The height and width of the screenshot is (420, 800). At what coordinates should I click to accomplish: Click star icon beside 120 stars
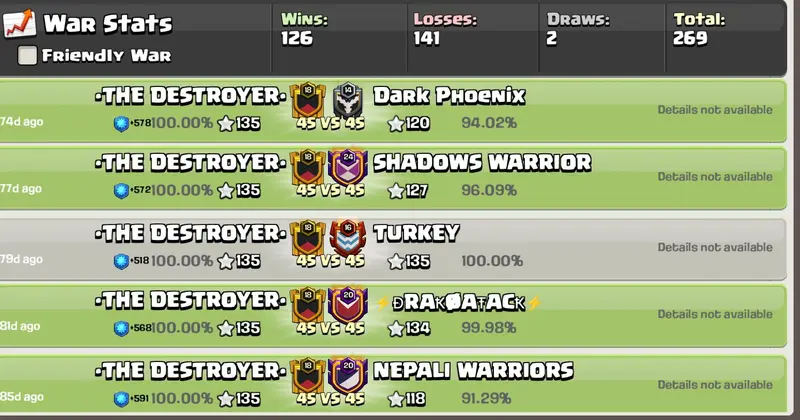pos(396,123)
